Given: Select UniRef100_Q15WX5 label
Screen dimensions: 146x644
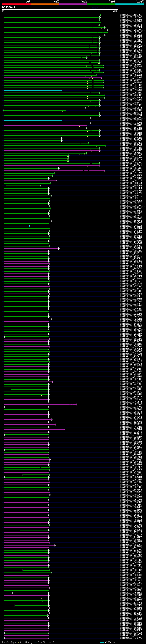Looking at the screenshot, I should (x=131, y=223).
